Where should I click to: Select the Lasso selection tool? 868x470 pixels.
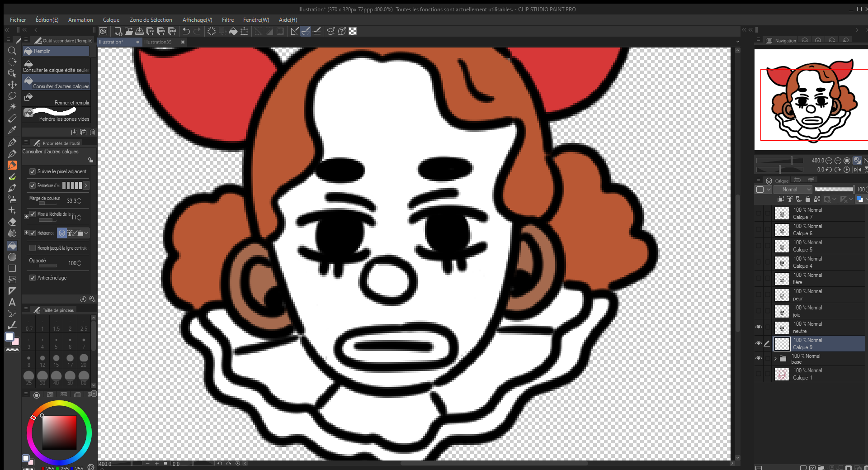click(x=12, y=96)
